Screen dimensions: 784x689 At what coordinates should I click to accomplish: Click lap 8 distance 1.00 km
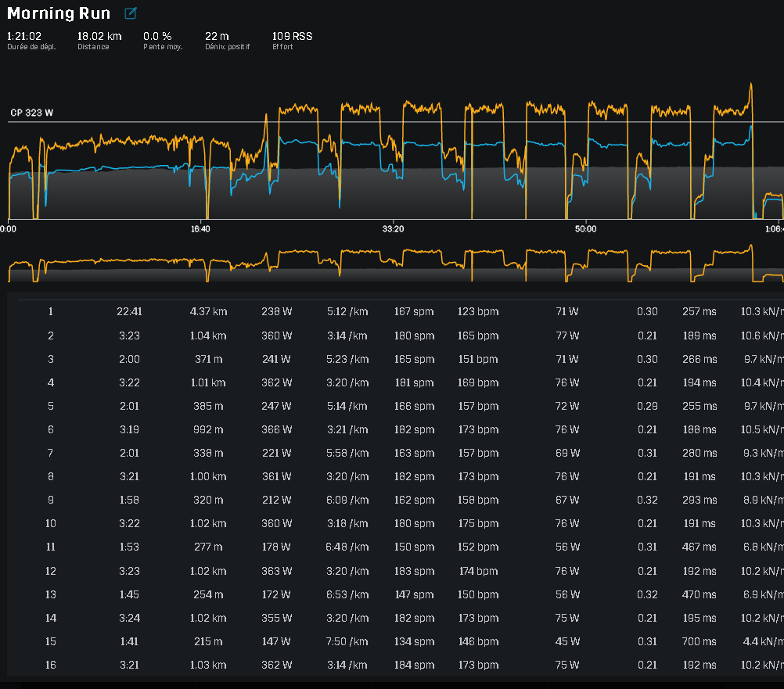[x=208, y=476]
